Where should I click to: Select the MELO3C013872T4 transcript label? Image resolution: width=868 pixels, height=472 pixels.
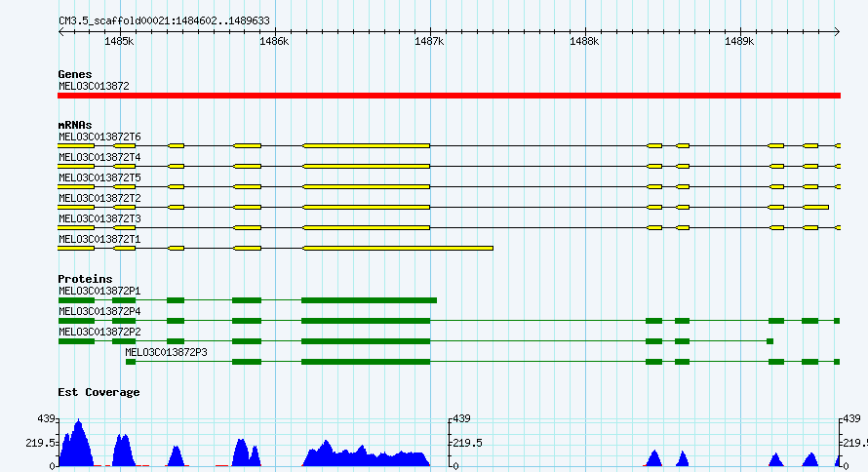click(x=99, y=157)
